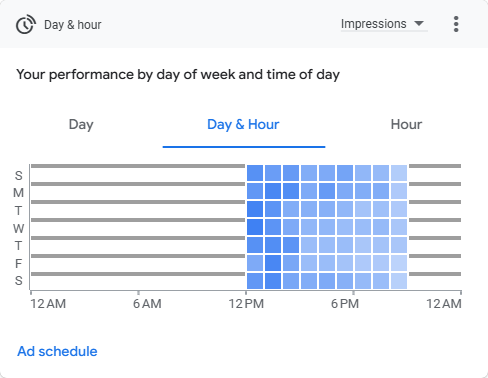Viewport: 488px width, 378px height.
Task: Open the three-dot more options menu
Action: (456, 24)
